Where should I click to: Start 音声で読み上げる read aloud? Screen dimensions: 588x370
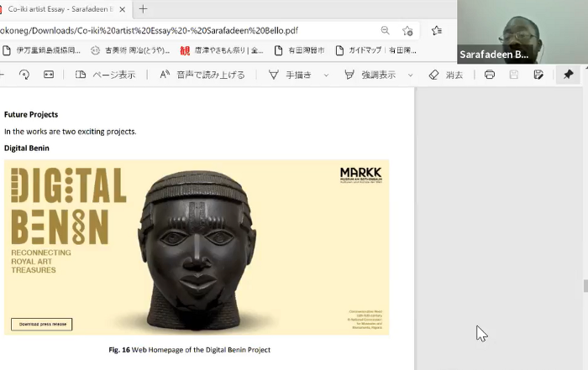202,75
